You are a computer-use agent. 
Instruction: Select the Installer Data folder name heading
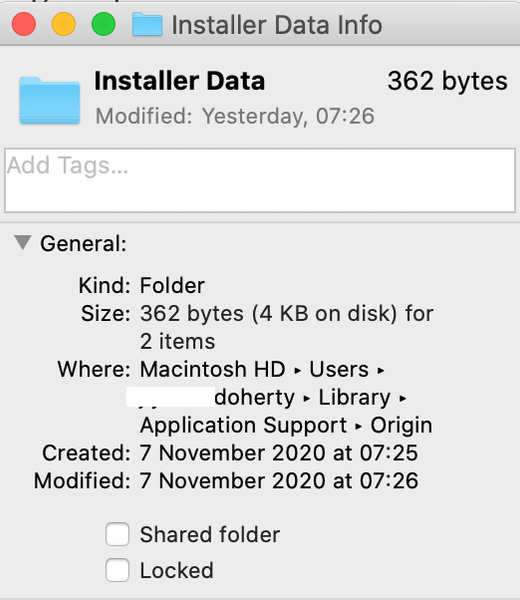[x=179, y=81]
